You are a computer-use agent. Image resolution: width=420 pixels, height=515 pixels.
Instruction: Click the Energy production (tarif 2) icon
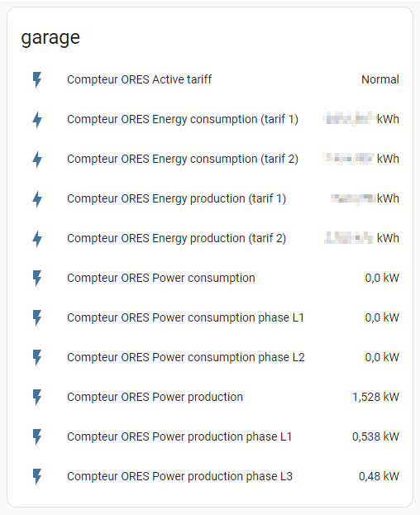pos(37,238)
